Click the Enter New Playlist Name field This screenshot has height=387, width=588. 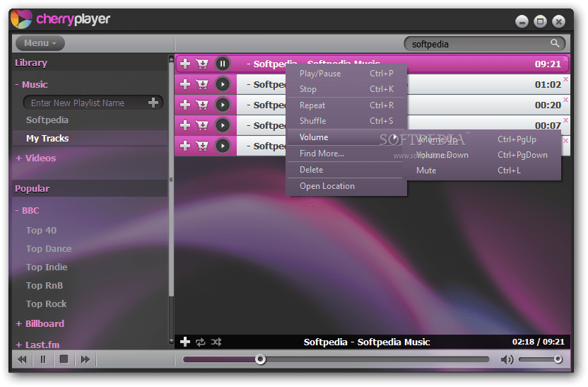86,103
